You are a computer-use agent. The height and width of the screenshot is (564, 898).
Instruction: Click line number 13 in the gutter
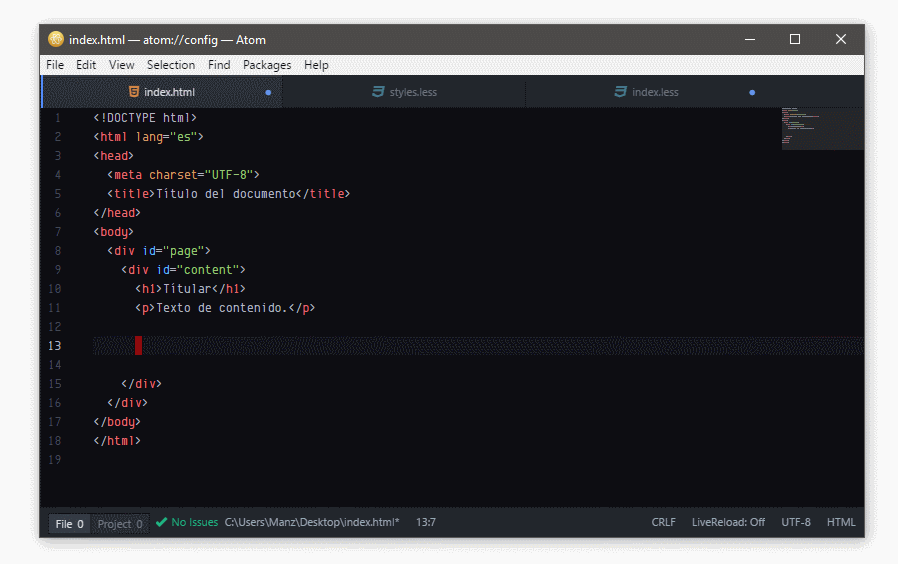tap(54, 346)
